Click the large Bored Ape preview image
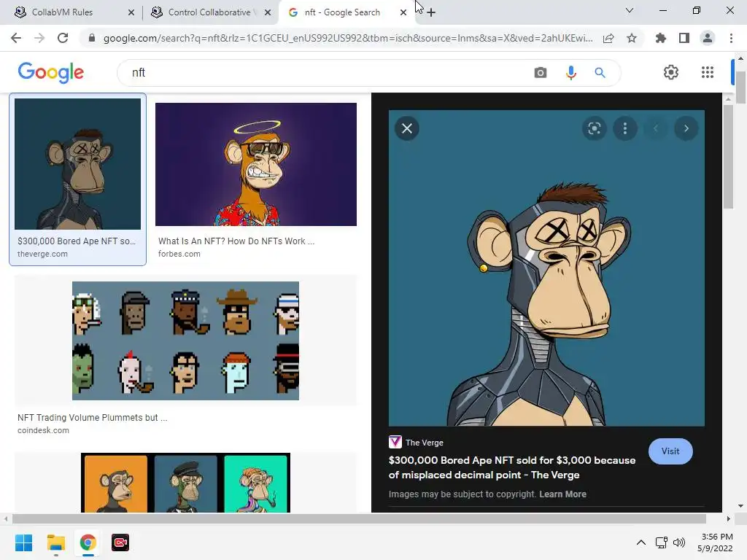 (546, 268)
